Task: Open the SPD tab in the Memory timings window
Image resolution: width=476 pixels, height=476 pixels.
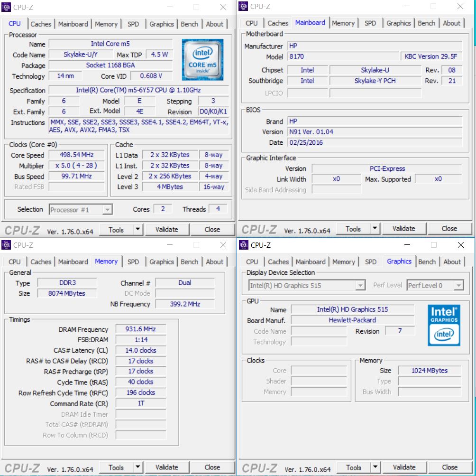Action: click(134, 261)
